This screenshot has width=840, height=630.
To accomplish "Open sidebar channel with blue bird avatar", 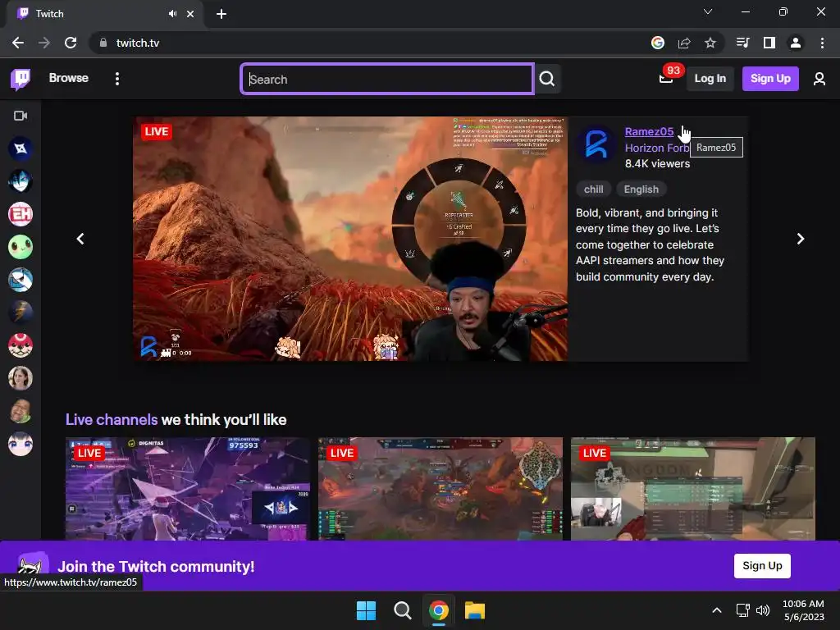I will [x=21, y=280].
